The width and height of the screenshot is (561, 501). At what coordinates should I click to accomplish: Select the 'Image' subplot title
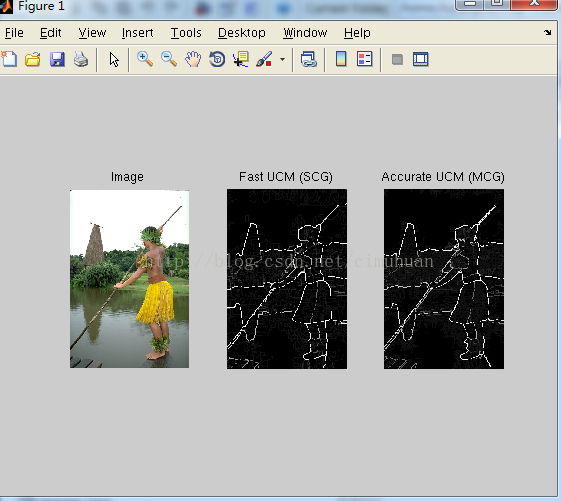coord(127,177)
